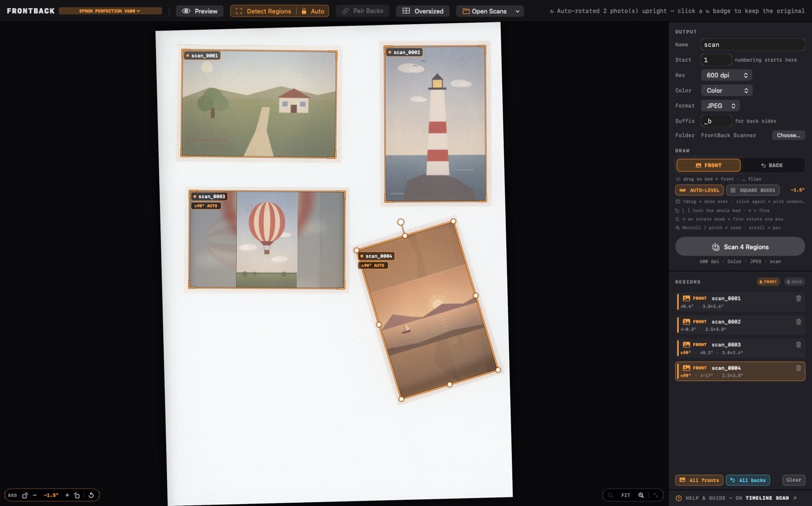
Task: Click the scan_0001 label on the bed
Action: click(x=202, y=56)
